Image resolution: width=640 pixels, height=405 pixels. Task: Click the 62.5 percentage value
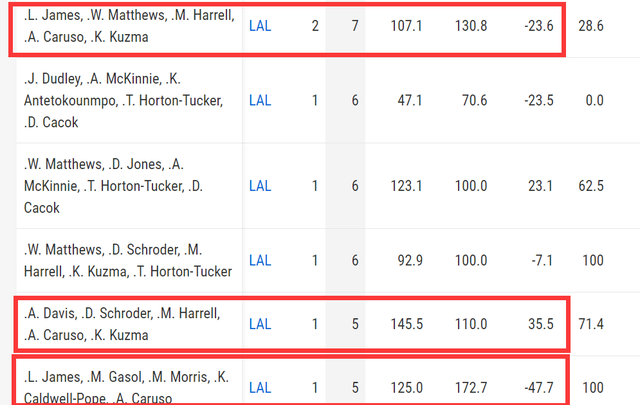(591, 186)
